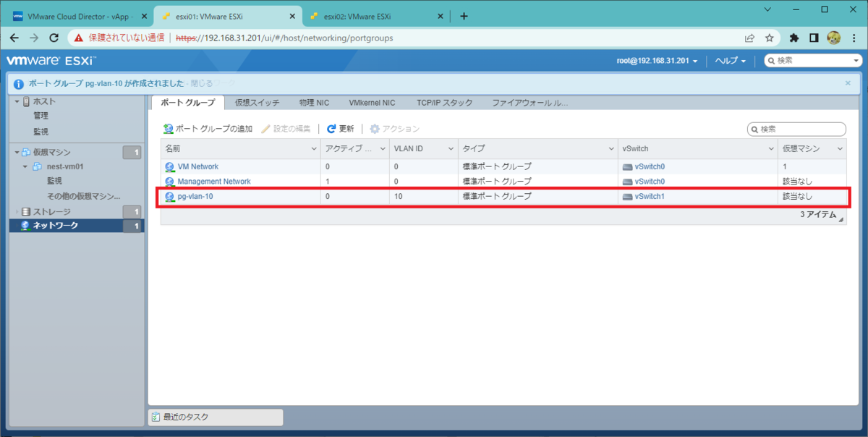
Task: Switch to the Virtual Switches tab
Action: pos(258,103)
